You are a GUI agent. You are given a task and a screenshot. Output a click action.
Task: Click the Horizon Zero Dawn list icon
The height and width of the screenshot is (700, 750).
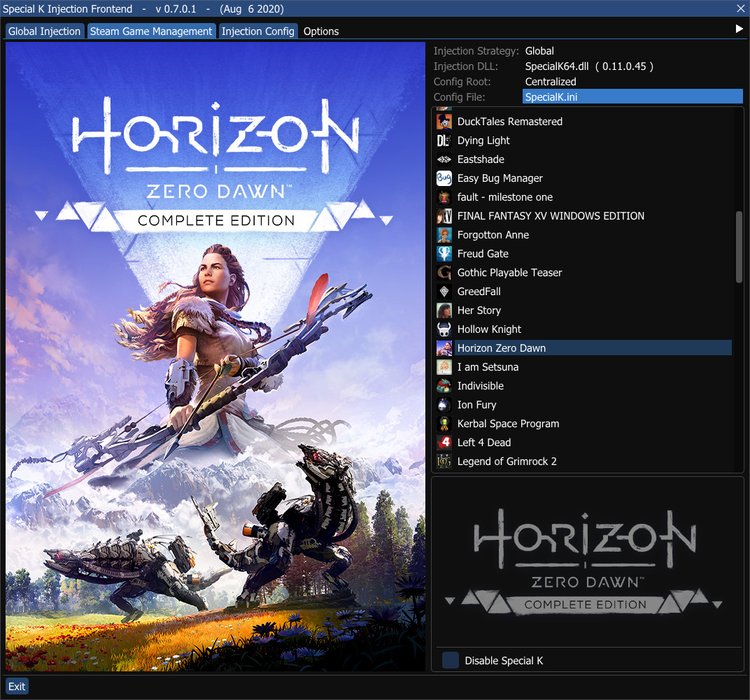(x=444, y=348)
